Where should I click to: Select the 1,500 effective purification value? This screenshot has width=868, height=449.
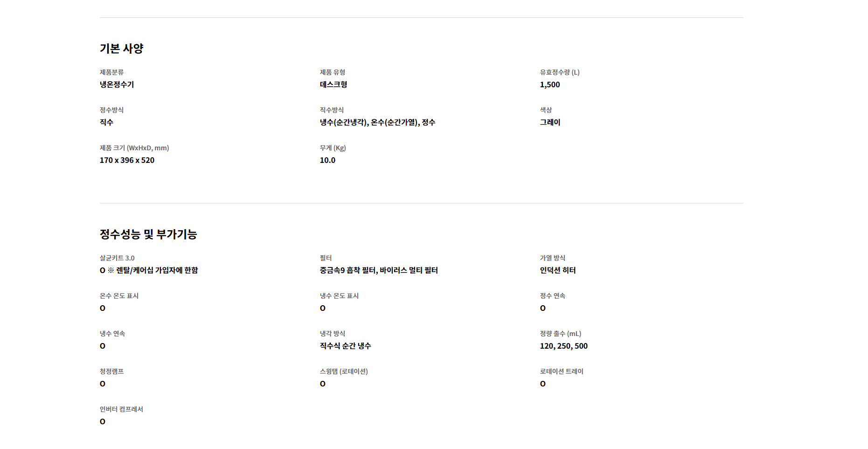tap(550, 84)
